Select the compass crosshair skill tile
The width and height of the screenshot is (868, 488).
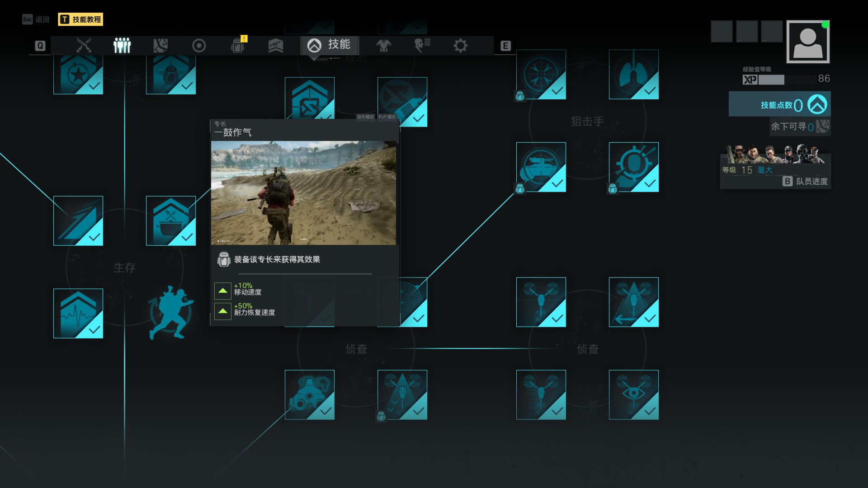541,75
